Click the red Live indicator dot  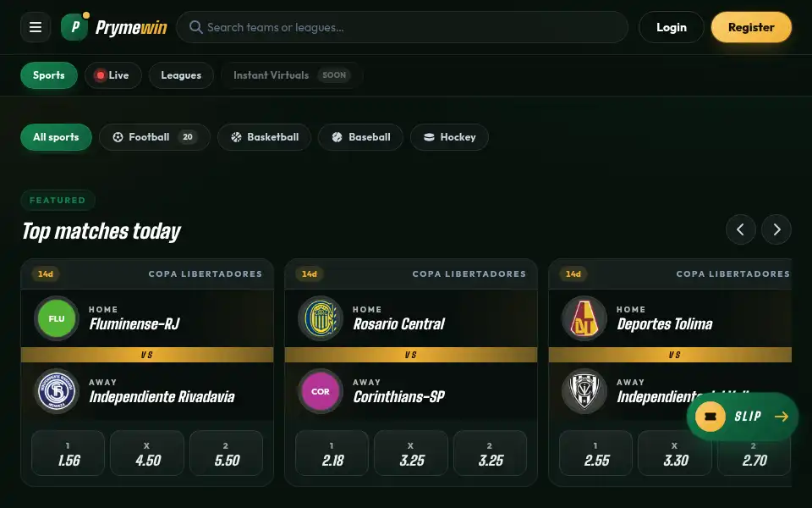100,75
